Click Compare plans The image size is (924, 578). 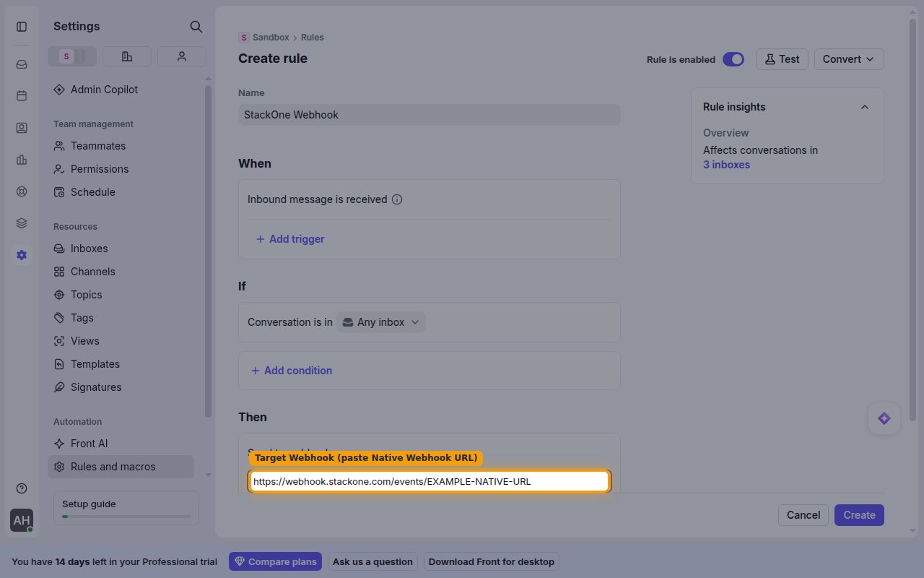click(x=275, y=561)
